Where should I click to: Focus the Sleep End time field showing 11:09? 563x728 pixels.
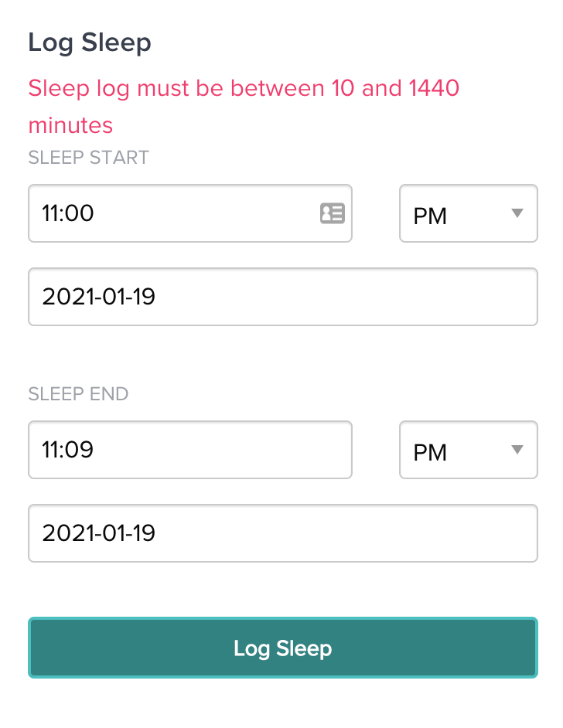coord(189,450)
